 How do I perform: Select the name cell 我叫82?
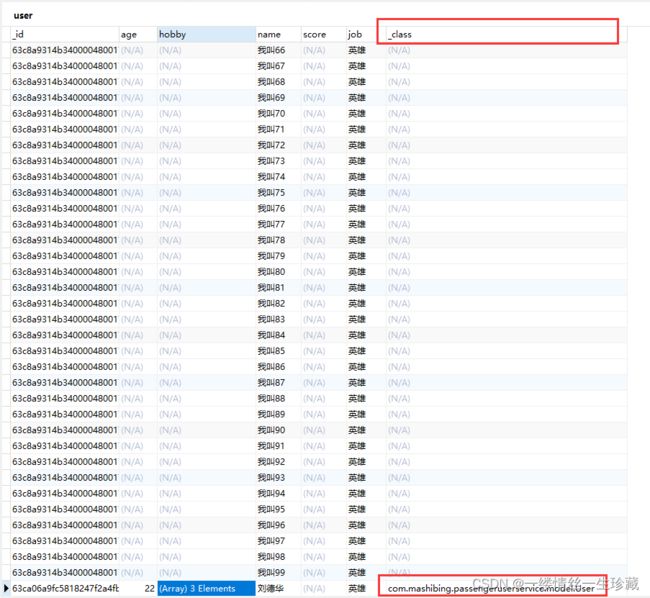(278, 303)
